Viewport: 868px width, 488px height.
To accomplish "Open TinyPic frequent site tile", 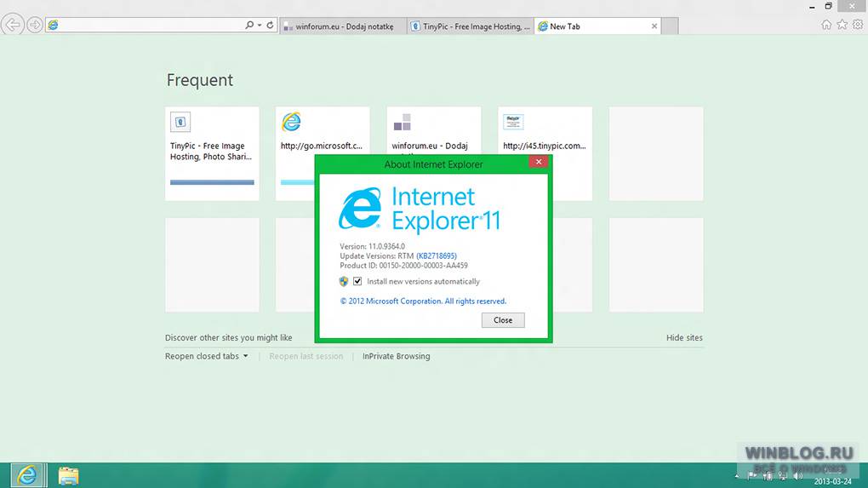I will [212, 153].
